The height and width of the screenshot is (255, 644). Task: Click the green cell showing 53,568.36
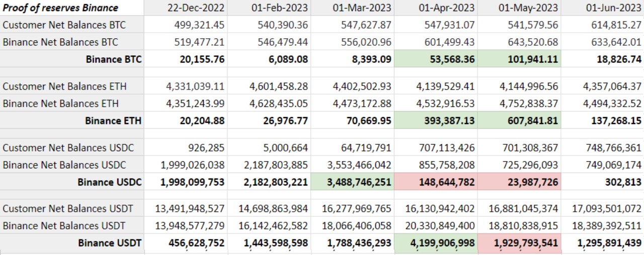[436, 59]
